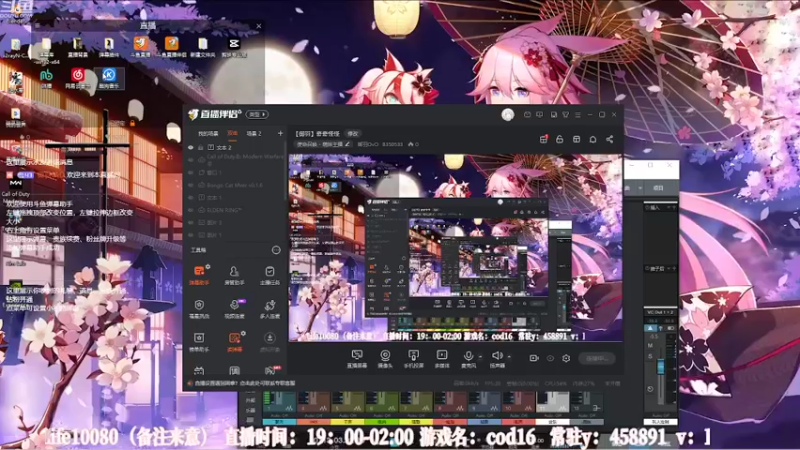The height and width of the screenshot is (450, 800).
Task: Click the 扬声器 speaker icon
Action: point(496,356)
